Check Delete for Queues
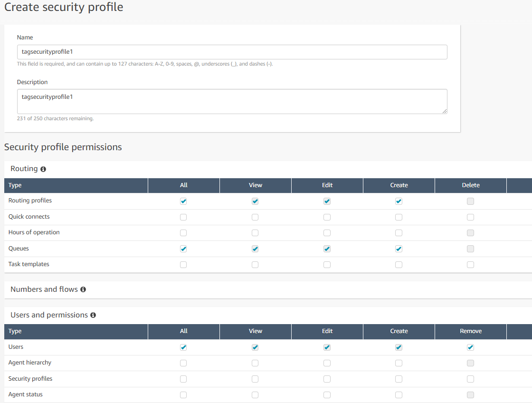This screenshot has height=403, width=532. [x=470, y=249]
